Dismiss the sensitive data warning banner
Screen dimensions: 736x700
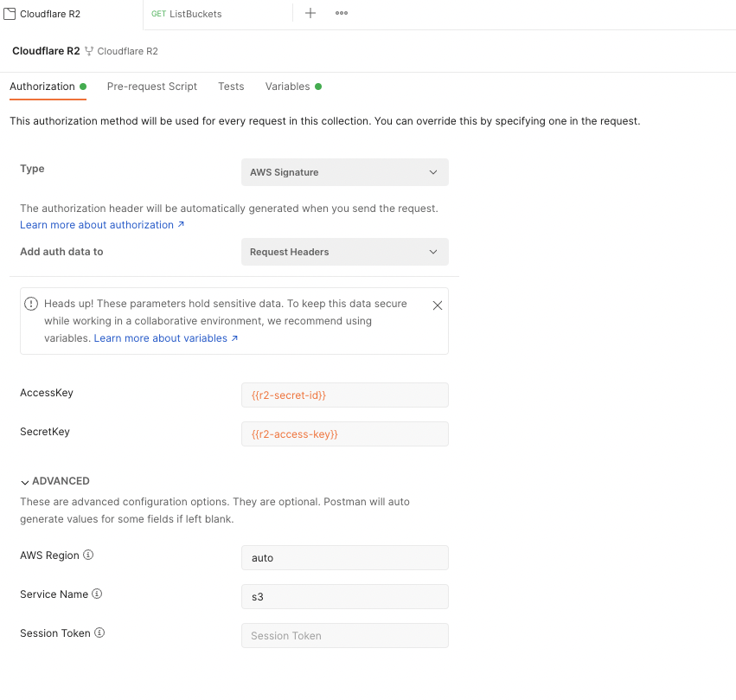coord(437,305)
